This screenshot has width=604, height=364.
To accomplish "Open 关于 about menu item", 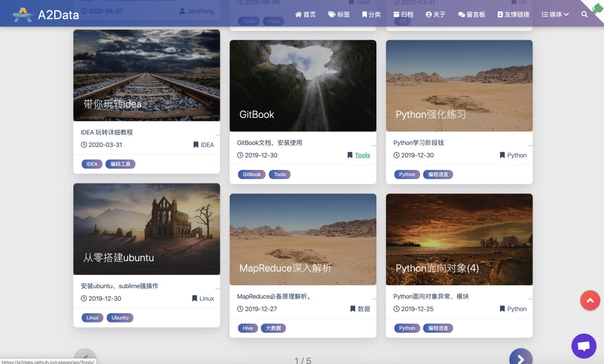I will [x=436, y=14].
